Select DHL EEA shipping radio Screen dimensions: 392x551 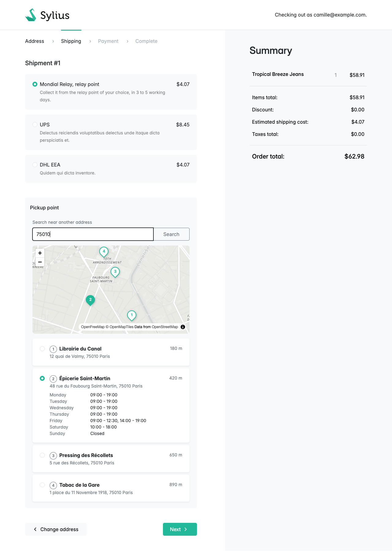pyautogui.click(x=35, y=165)
